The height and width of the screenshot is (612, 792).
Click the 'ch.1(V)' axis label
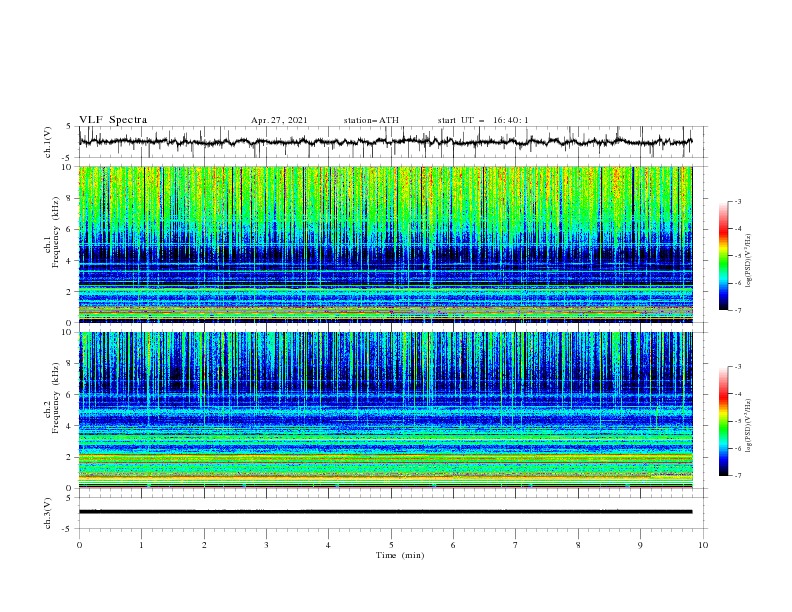[47, 142]
